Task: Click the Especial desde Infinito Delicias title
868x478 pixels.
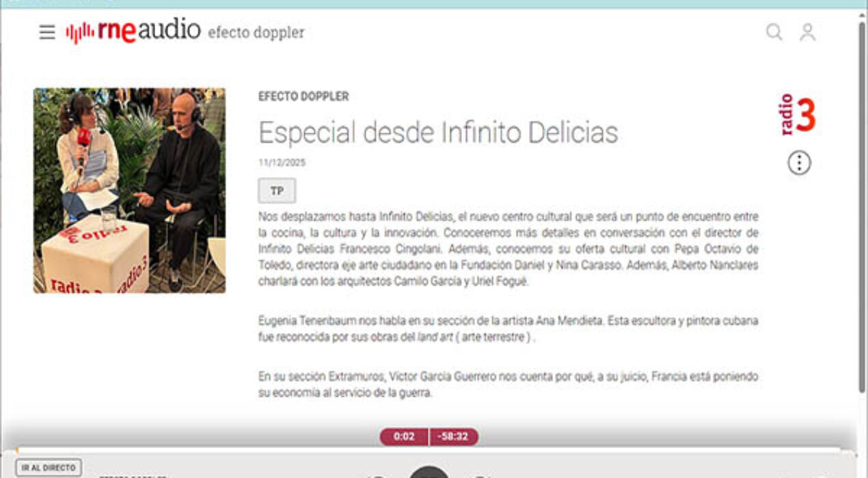Action: (x=438, y=132)
